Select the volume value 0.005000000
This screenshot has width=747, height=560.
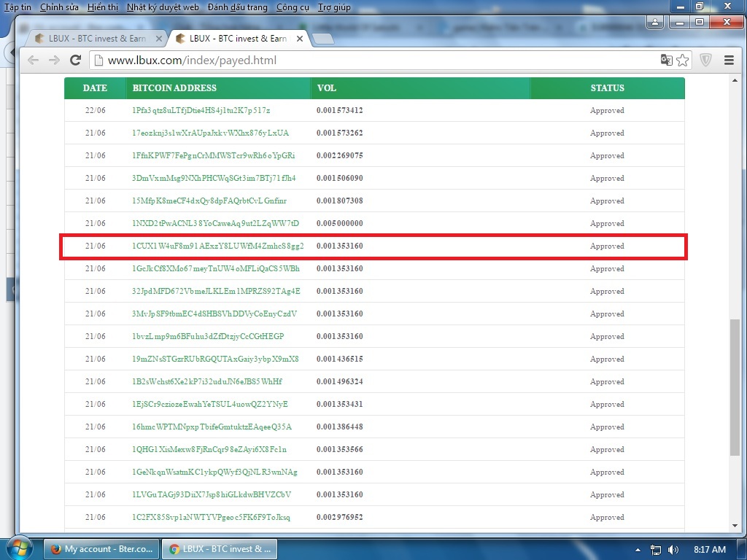340,223
